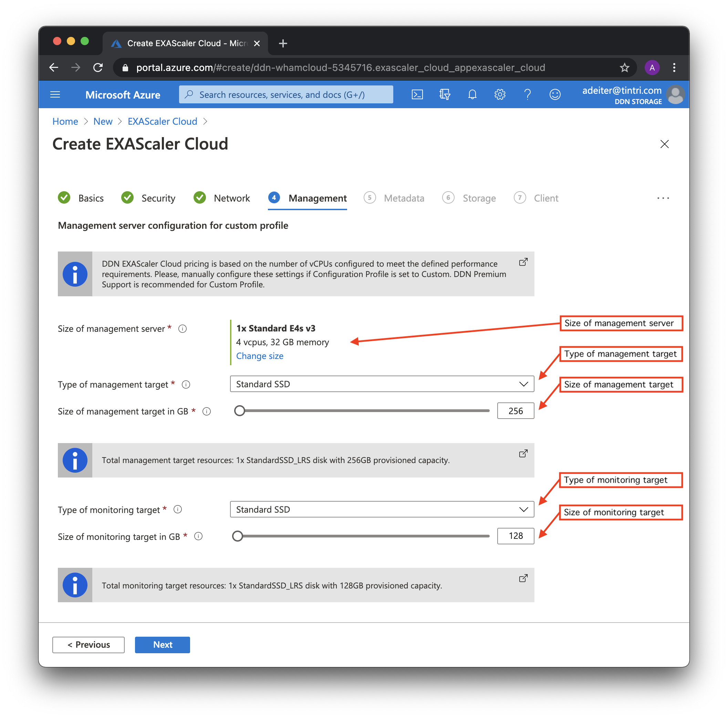Show more wizard tabs via ellipsis
728x718 pixels.
coord(663,198)
